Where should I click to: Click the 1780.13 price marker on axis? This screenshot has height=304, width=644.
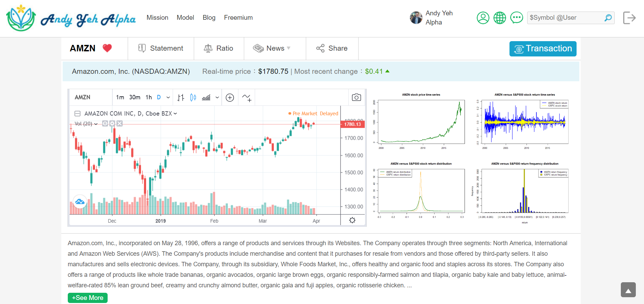pyautogui.click(x=352, y=124)
